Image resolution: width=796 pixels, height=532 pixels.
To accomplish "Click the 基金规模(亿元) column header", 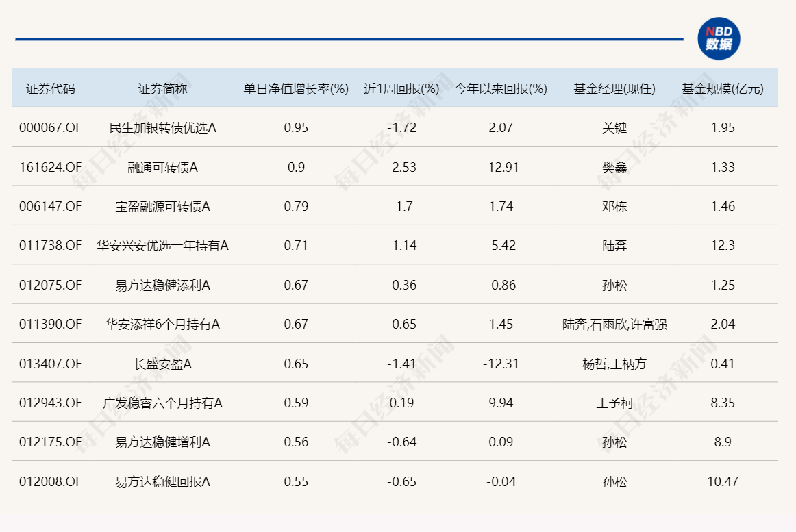I will pos(723,89).
